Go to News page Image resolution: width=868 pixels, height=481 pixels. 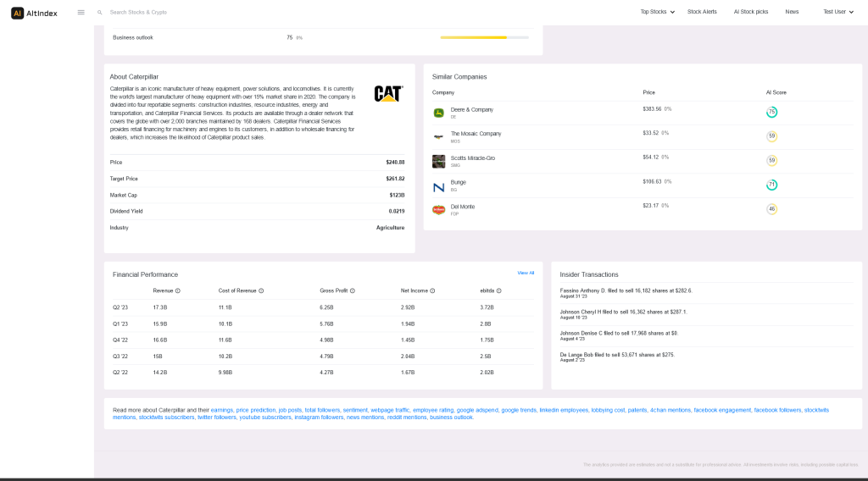tap(792, 12)
